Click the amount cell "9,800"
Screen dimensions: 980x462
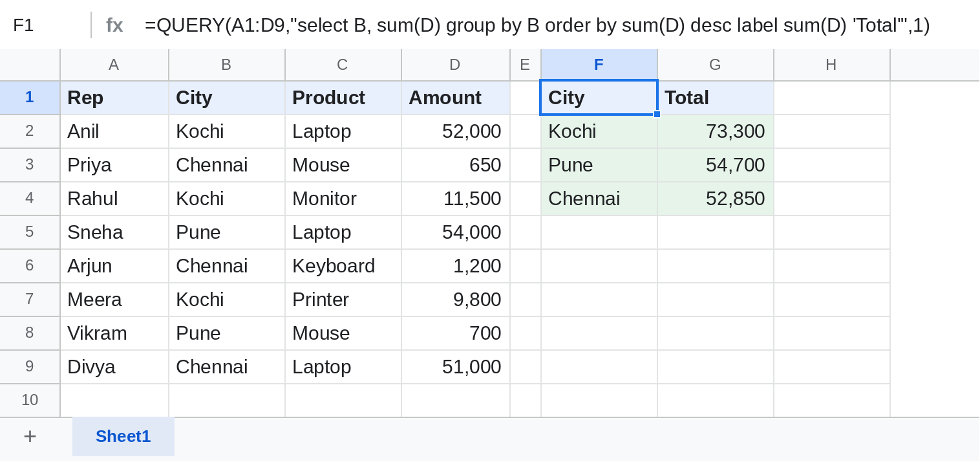pyautogui.click(x=456, y=300)
